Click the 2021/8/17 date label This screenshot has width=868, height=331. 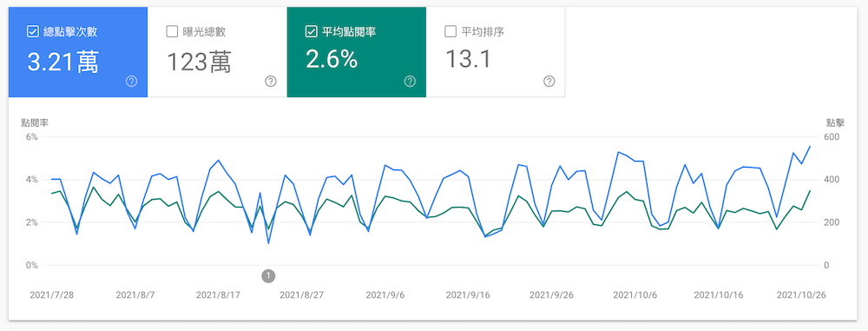[x=218, y=295]
